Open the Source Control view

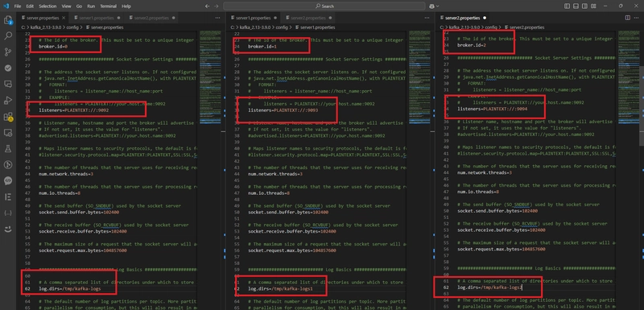[x=8, y=52]
